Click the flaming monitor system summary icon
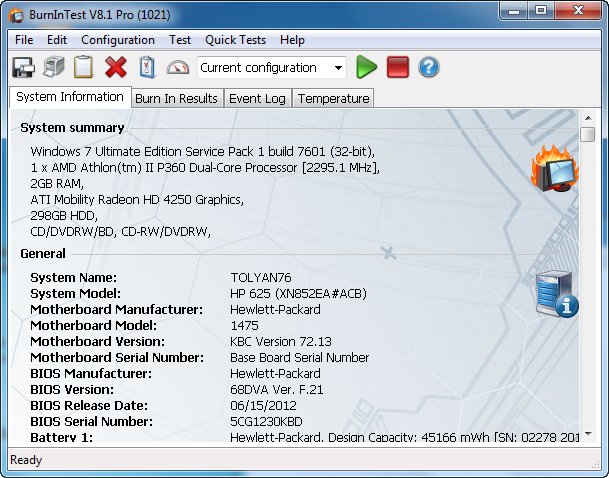The width and height of the screenshot is (609, 478). [555, 169]
